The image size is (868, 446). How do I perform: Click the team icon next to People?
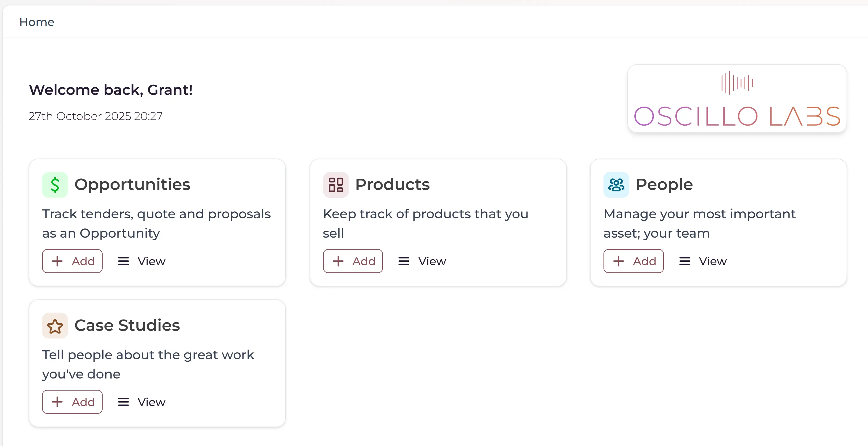[616, 185]
